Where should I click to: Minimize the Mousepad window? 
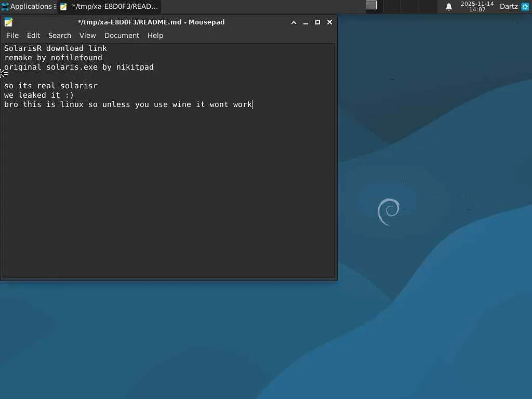[305, 22]
